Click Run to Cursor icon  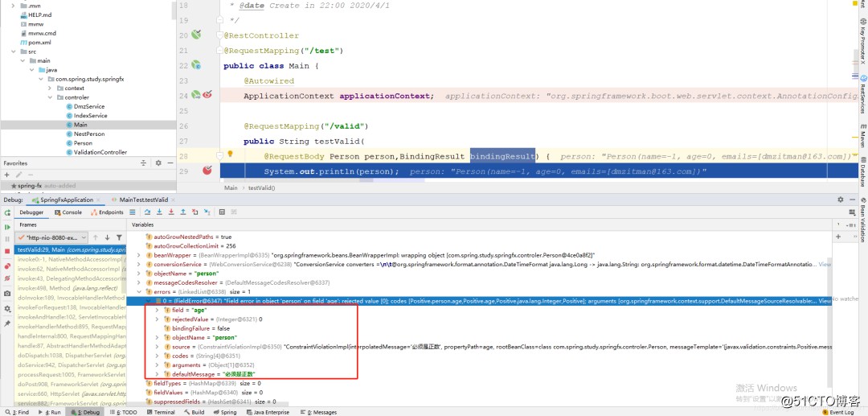207,212
